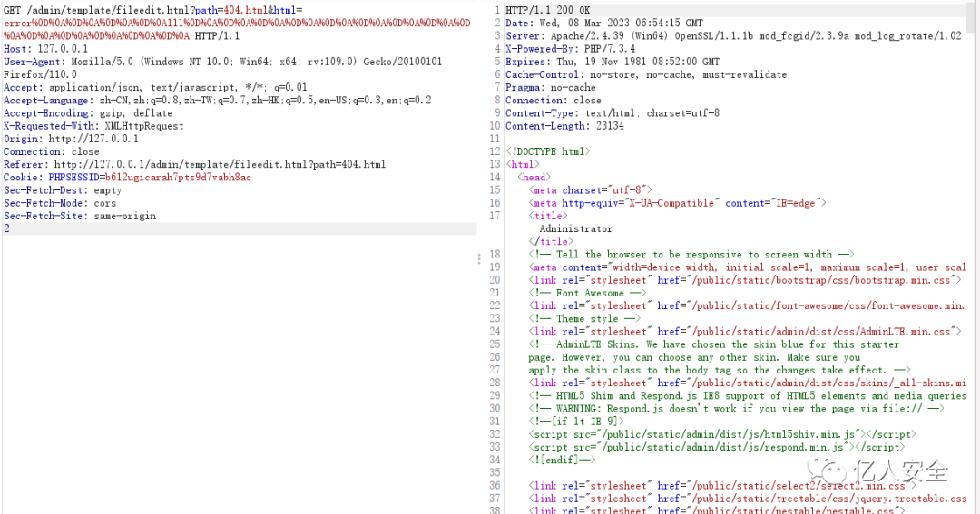Select the X-UA-Compatible meta tag line
Image resolution: width=980 pixels, height=514 pixels.
point(678,203)
